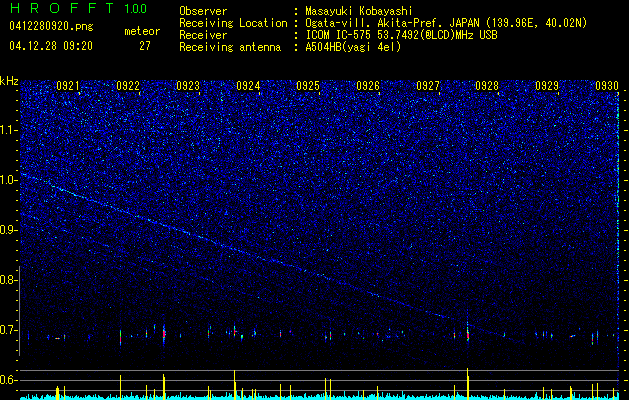Click the meteor label

click(x=142, y=31)
